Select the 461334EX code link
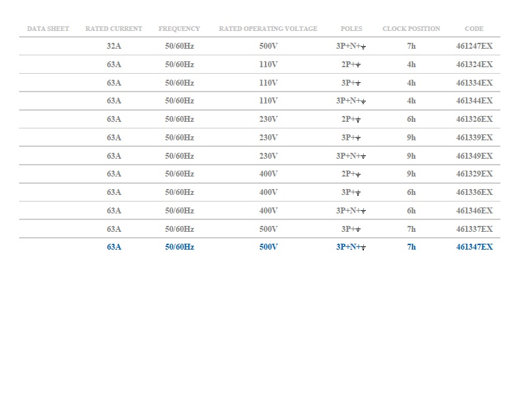Screen dimensions: 532x411 [474, 83]
